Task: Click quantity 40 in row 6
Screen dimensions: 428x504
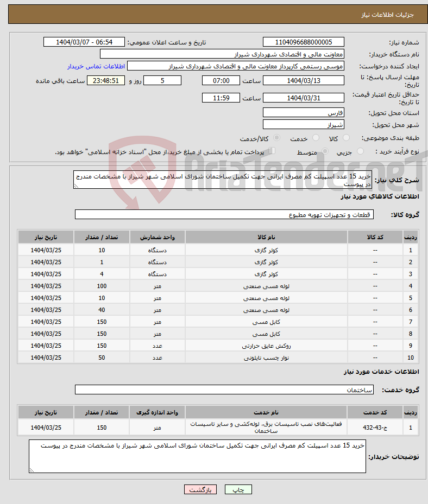Action: pyautogui.click(x=102, y=310)
